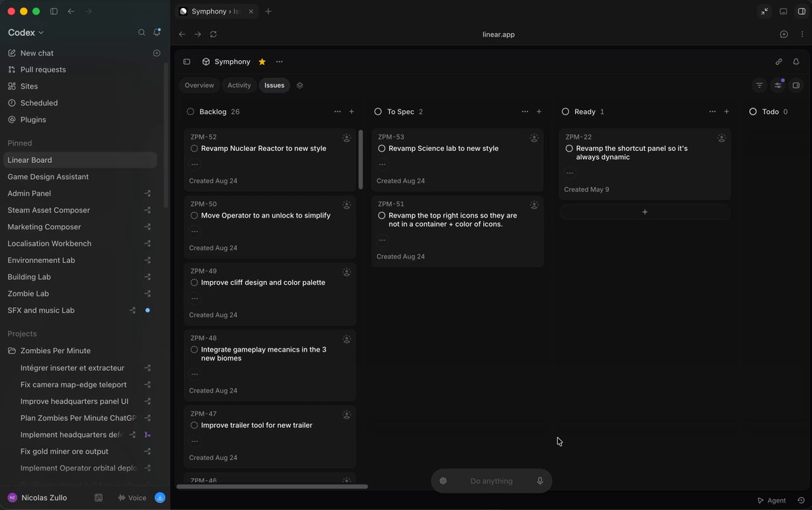Open the filter icon on issues toolbar

[759, 85]
